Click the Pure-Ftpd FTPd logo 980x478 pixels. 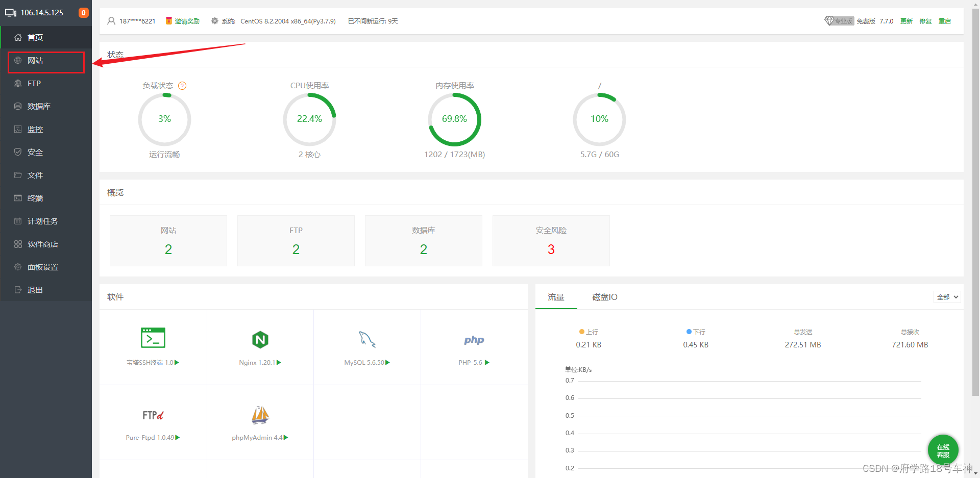pos(153,415)
